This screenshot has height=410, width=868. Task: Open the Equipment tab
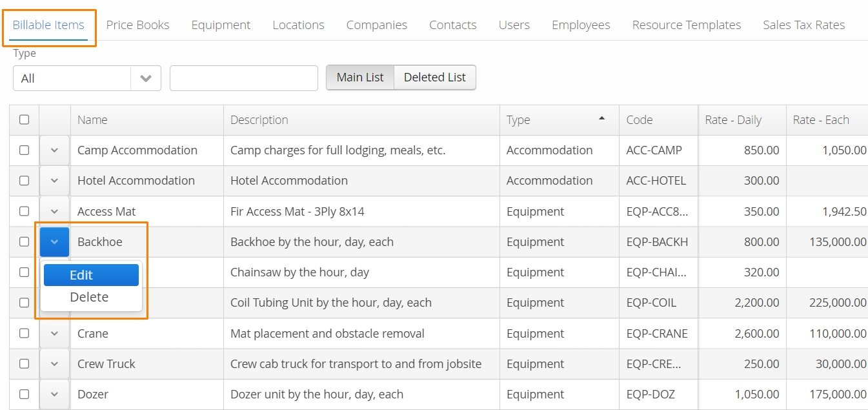[221, 25]
